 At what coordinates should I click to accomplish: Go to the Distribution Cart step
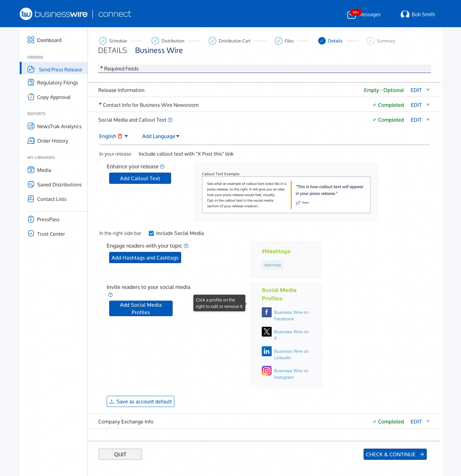(229, 41)
